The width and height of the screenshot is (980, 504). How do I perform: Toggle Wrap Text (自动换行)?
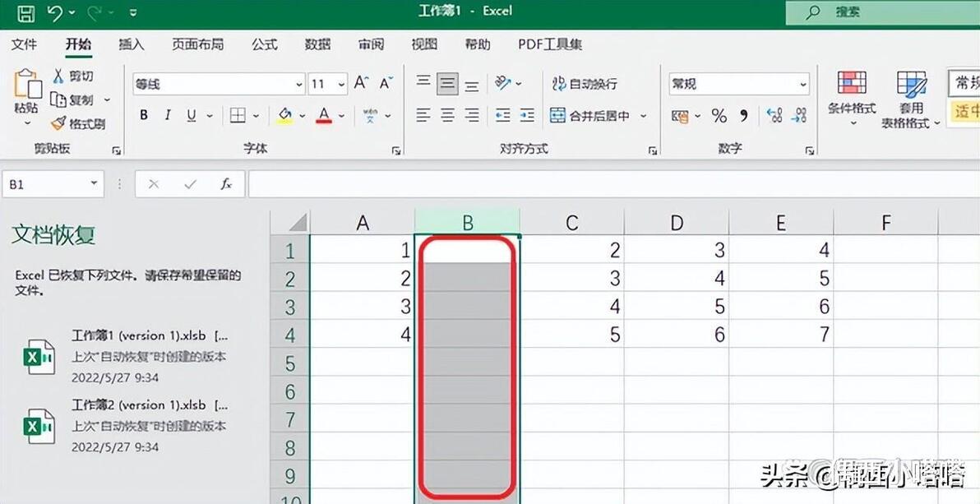pyautogui.click(x=585, y=83)
